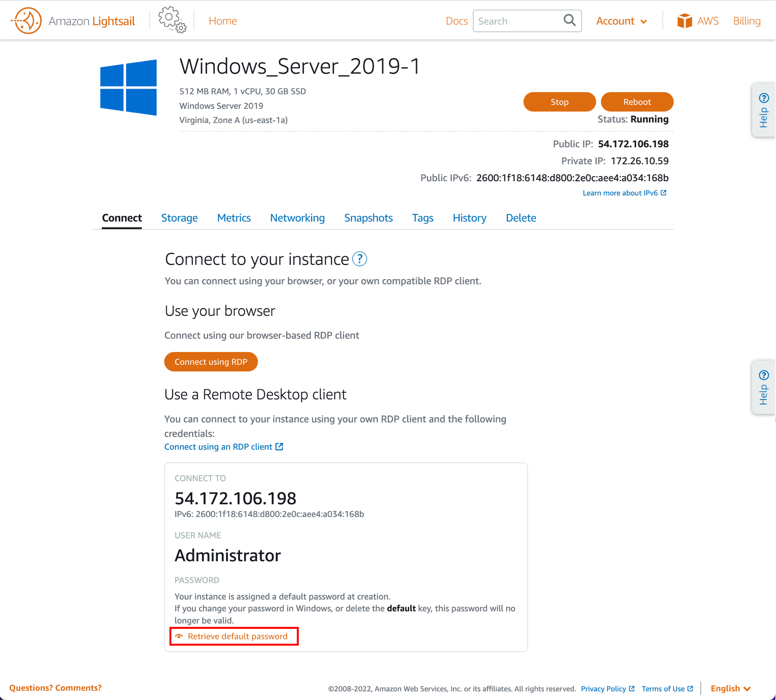Click the AWS cube icon

click(x=684, y=21)
